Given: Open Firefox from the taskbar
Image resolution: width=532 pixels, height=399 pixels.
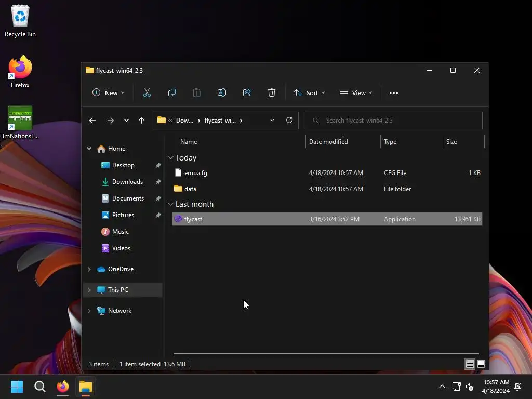Looking at the screenshot, I should click(x=63, y=387).
